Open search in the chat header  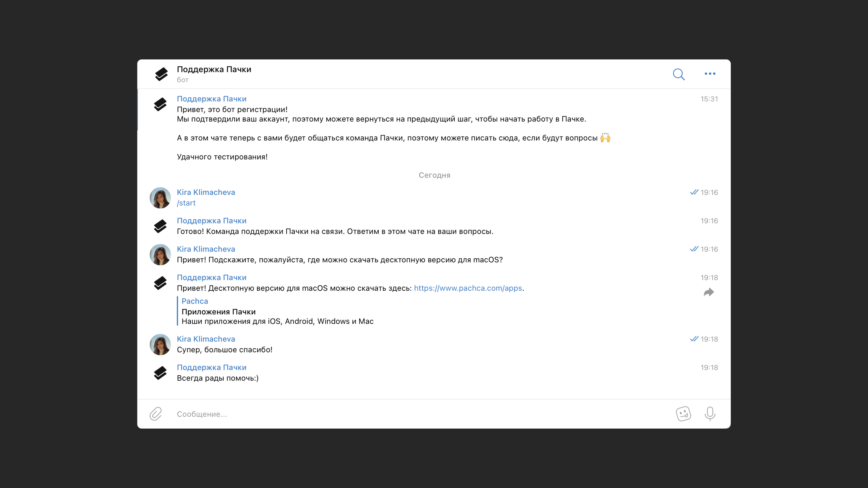(x=679, y=74)
